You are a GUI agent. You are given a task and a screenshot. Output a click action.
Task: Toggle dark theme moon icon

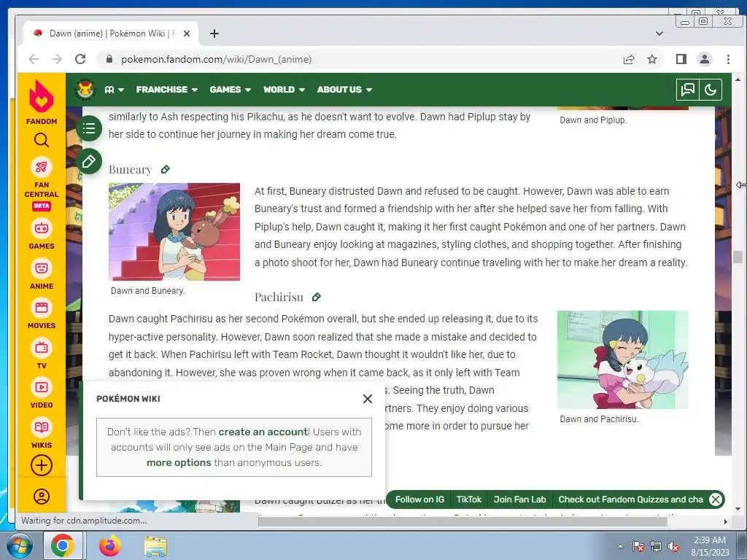pyautogui.click(x=711, y=90)
